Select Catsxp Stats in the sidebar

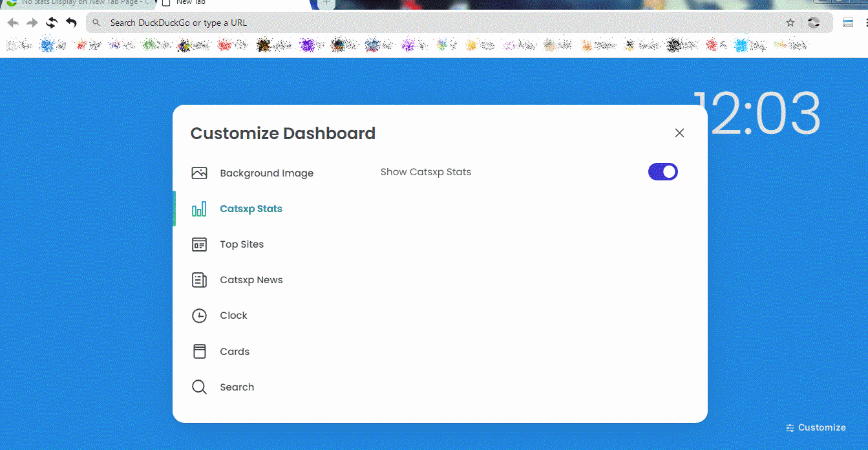[x=251, y=209]
